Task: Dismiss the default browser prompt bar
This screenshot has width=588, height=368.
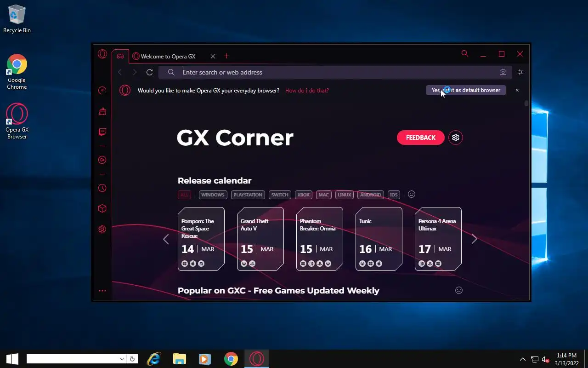Action: point(517,90)
